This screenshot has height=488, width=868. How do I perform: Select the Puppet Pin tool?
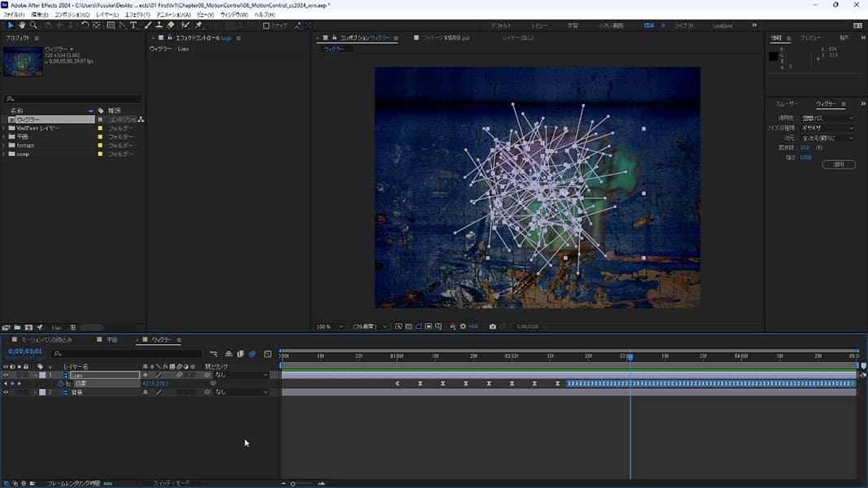[x=198, y=25]
